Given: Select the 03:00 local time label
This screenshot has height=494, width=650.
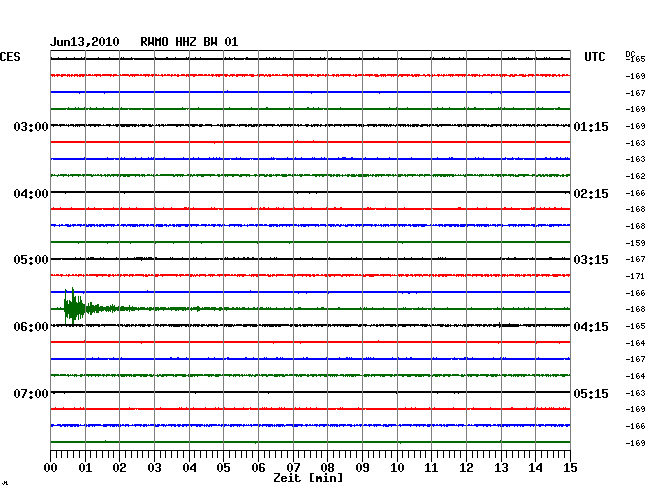Looking at the screenshot, I should [31, 126].
